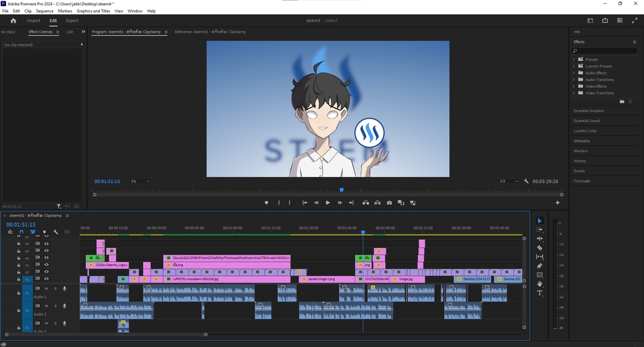Click the Comparison View button
The width and height of the screenshot is (644, 347).
point(401,202)
